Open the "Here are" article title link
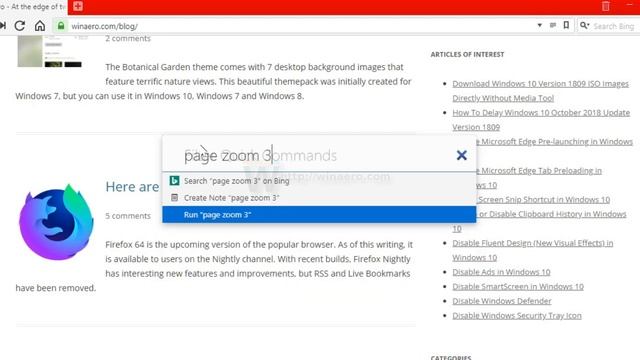Screen dimensions: 640x360 pos(132,187)
